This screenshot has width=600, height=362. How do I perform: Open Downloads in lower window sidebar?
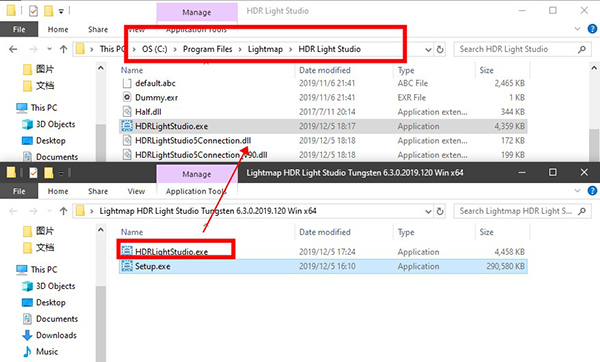click(49, 335)
